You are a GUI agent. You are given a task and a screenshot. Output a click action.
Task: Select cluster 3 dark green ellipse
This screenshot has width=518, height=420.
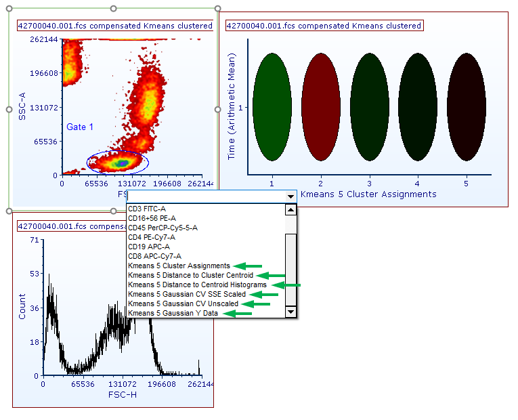tap(369, 107)
